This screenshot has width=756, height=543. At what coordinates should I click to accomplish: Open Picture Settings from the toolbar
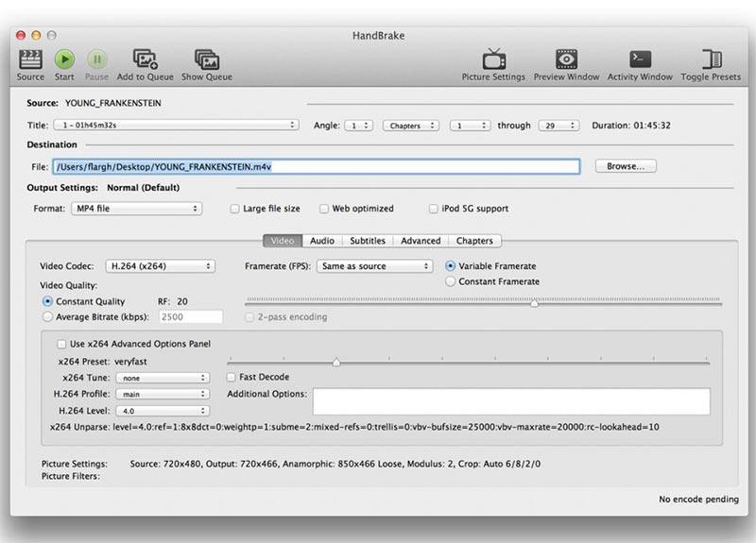tap(493, 59)
